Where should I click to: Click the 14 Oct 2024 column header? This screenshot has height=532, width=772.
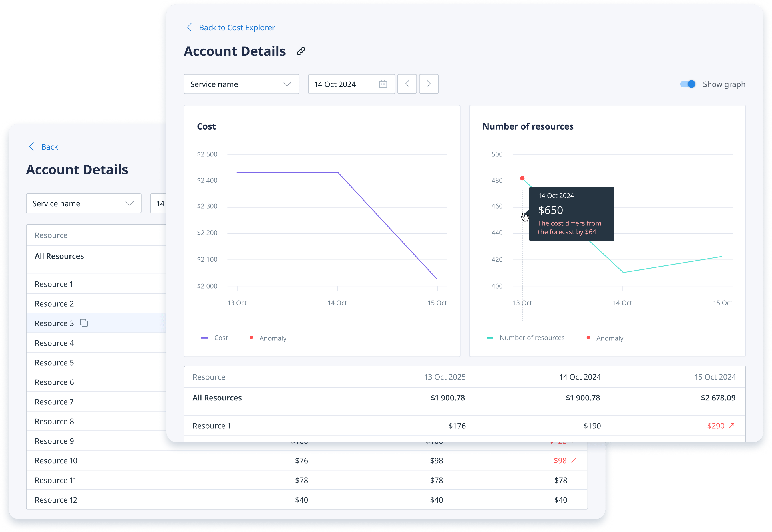[x=580, y=377]
